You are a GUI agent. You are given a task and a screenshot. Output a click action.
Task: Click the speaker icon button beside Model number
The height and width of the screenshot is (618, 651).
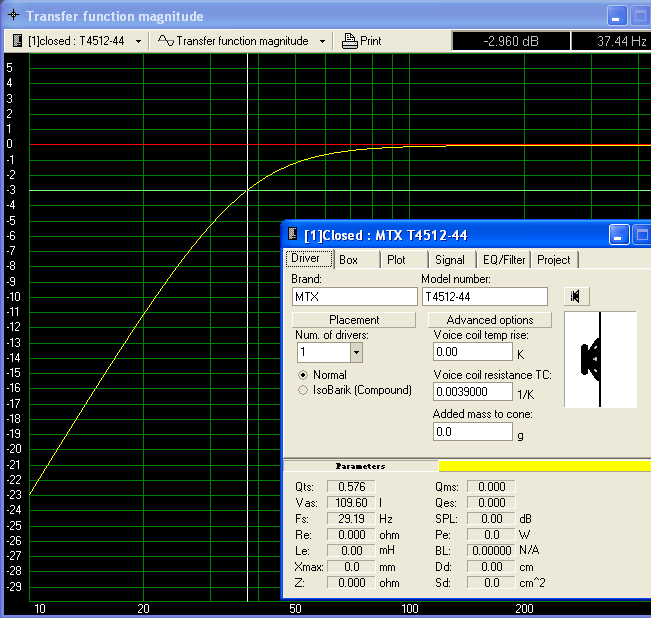click(576, 296)
